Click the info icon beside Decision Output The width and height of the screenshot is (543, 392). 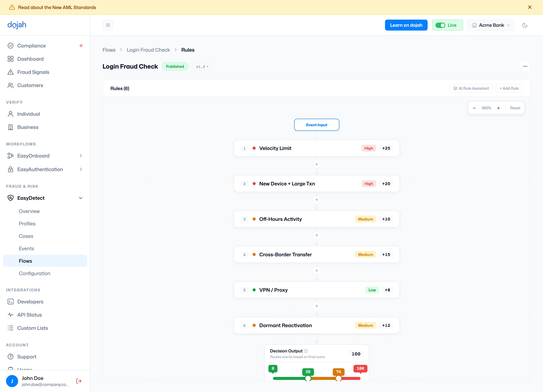(x=306, y=351)
